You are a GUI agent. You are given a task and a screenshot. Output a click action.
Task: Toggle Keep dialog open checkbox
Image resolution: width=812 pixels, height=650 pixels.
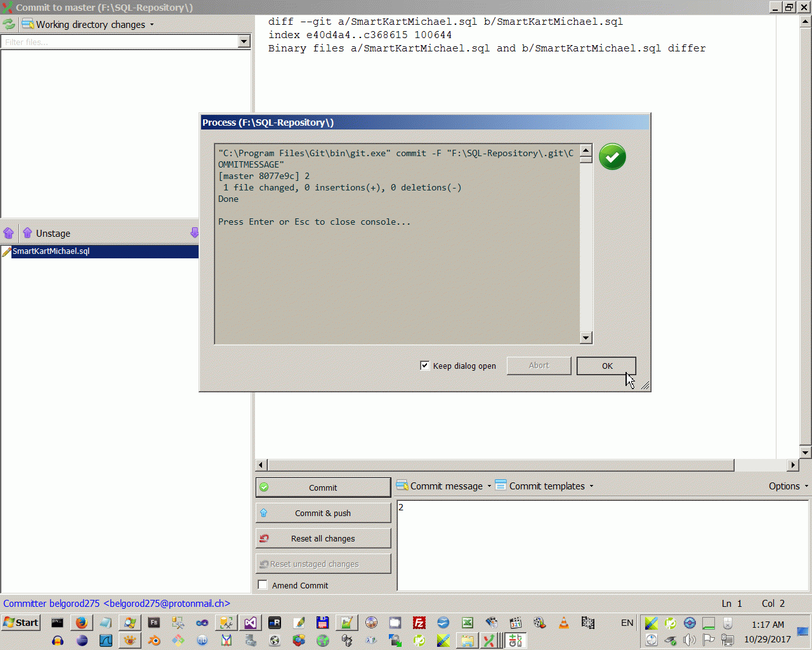[x=425, y=366]
